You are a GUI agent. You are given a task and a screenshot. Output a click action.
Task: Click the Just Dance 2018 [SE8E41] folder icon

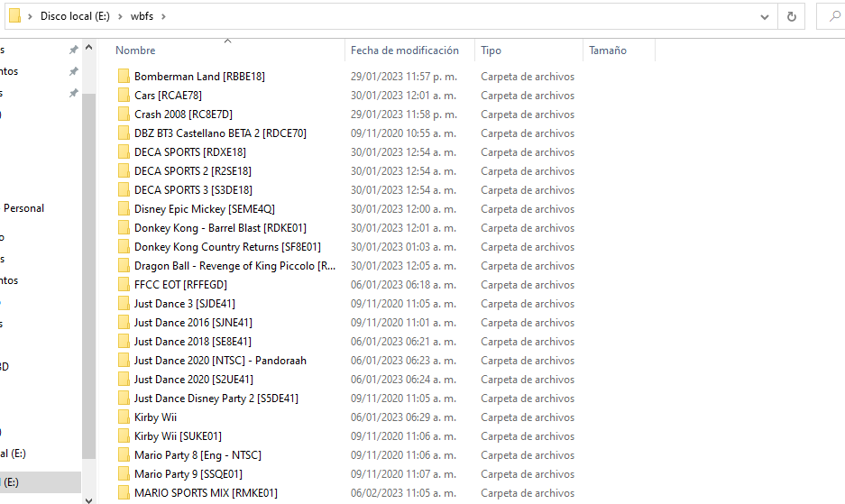124,341
